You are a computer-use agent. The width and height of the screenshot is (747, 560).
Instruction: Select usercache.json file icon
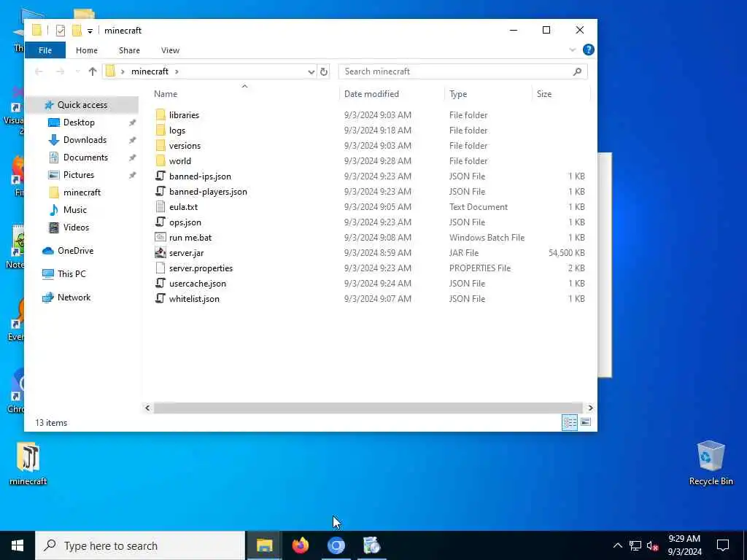[160, 283]
